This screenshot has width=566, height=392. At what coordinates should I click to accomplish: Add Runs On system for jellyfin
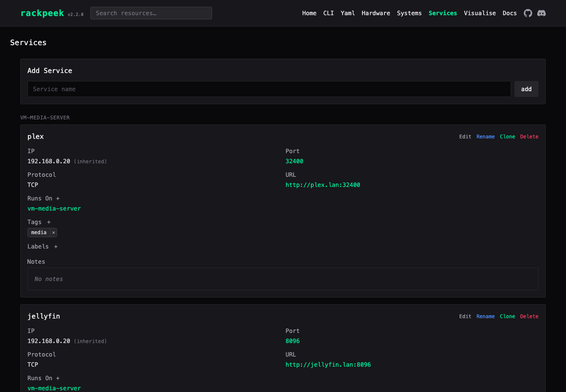pos(58,378)
